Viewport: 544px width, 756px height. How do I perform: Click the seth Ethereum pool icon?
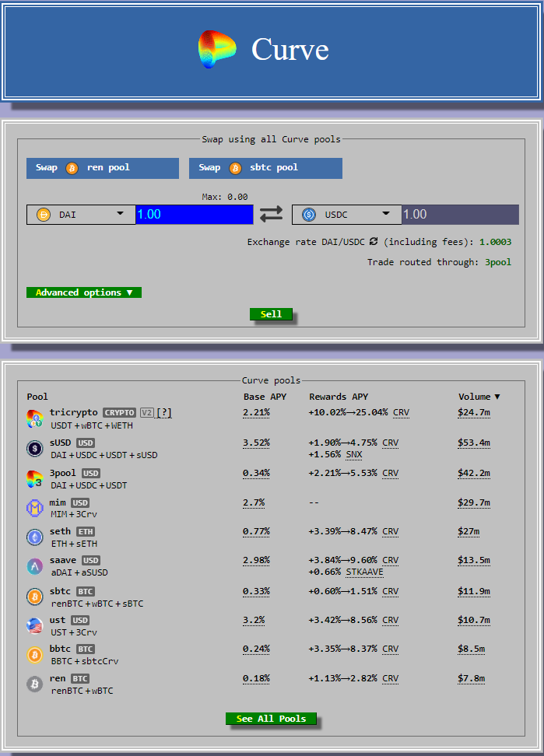coord(35,537)
